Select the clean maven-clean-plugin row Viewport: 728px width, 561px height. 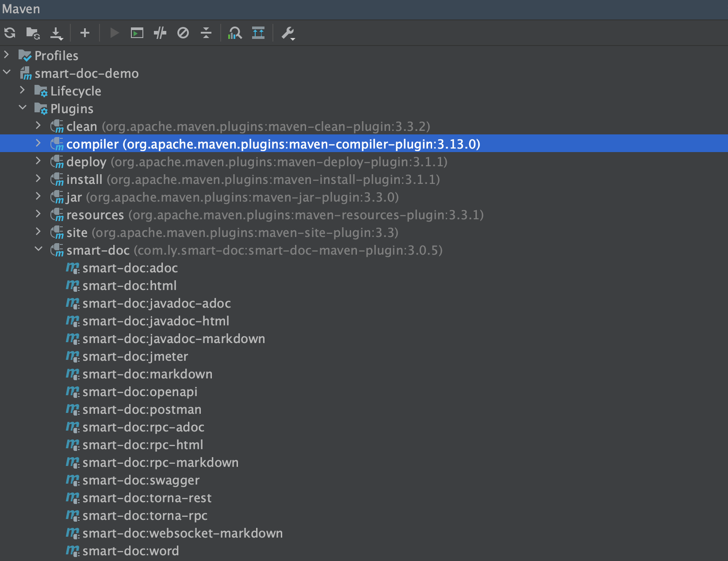pyautogui.click(x=364, y=126)
